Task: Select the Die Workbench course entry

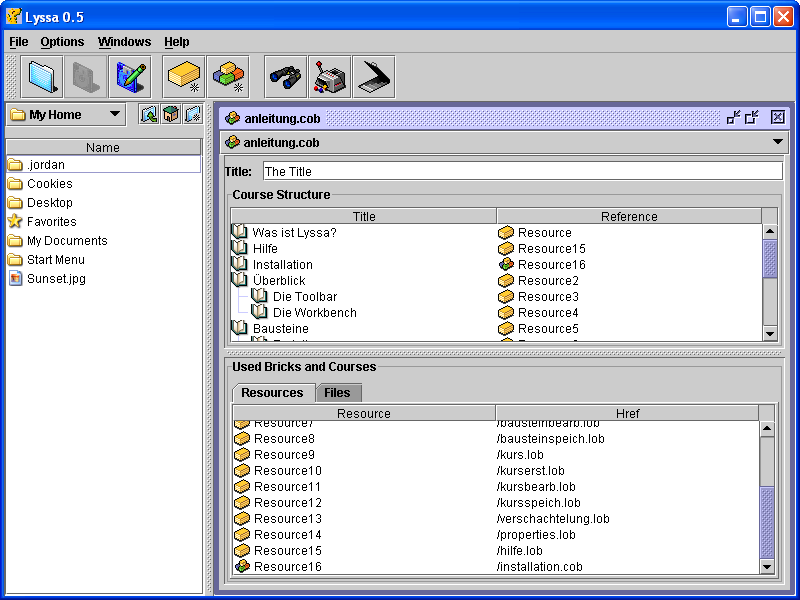Action: (x=315, y=312)
